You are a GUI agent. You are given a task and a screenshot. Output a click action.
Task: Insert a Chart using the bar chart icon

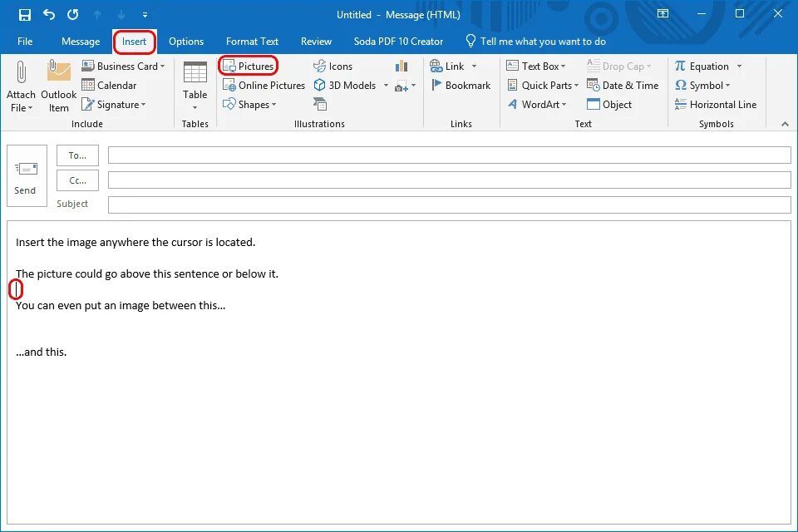401,66
